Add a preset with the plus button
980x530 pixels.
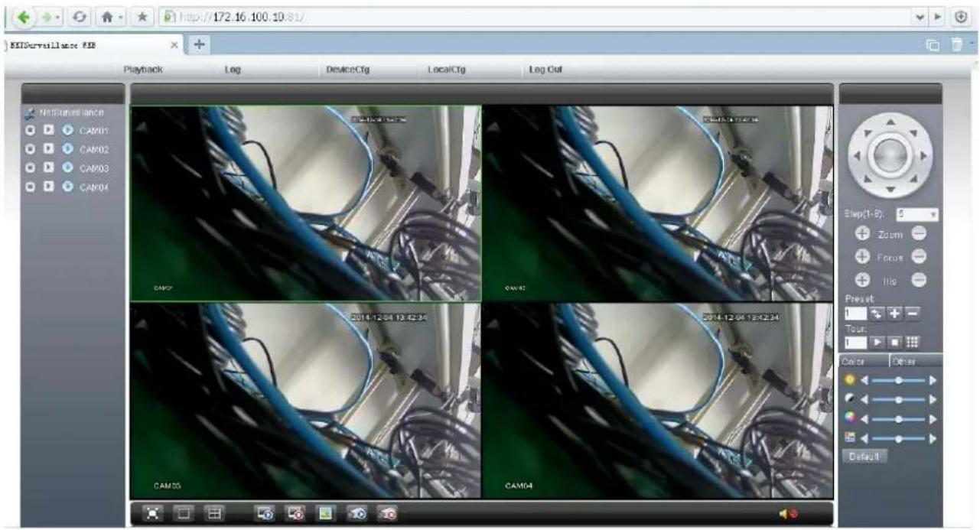(x=895, y=314)
